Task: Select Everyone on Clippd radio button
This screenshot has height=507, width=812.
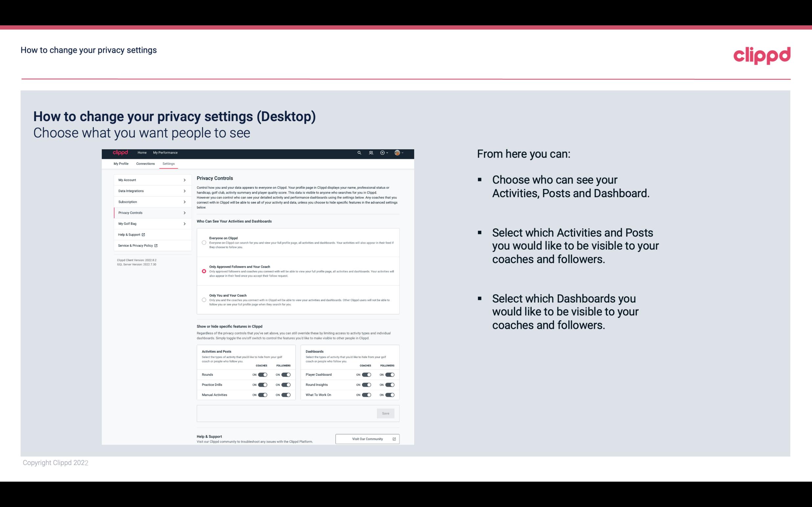Action: [203, 242]
